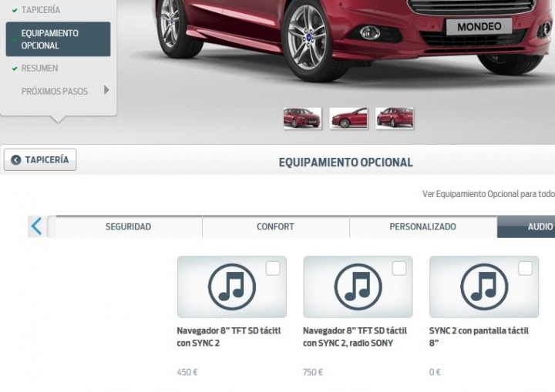Select the SYNC 2 pantalla táctil 8" checkbox
The width and height of the screenshot is (555, 392).
[x=525, y=269]
